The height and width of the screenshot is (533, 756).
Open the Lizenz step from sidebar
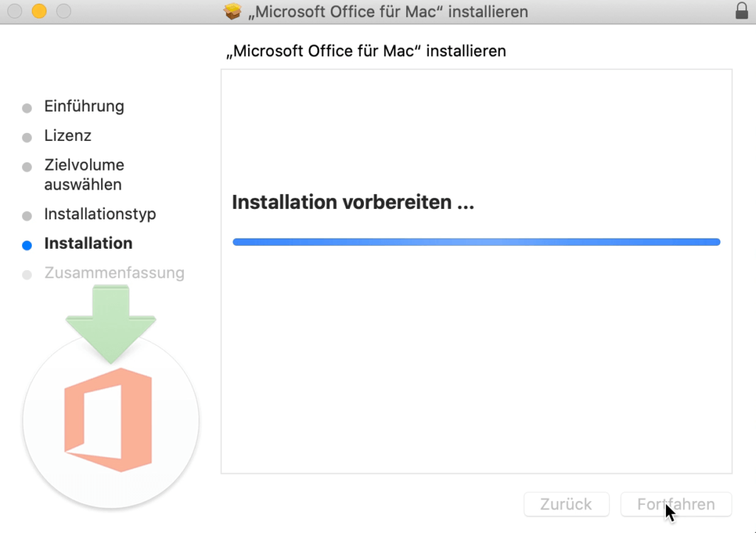click(x=68, y=136)
